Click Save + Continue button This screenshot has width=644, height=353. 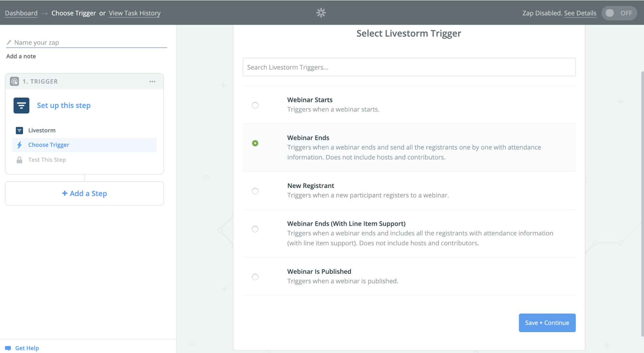pyautogui.click(x=547, y=323)
